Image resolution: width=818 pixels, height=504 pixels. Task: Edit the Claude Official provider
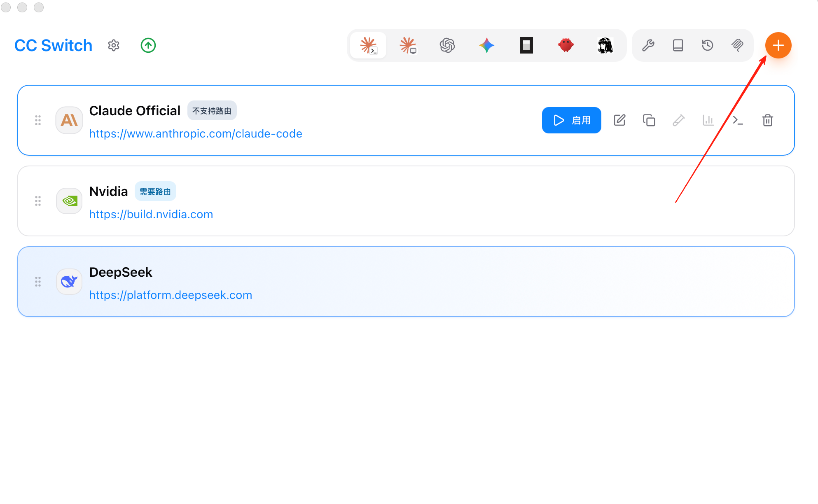click(x=619, y=120)
